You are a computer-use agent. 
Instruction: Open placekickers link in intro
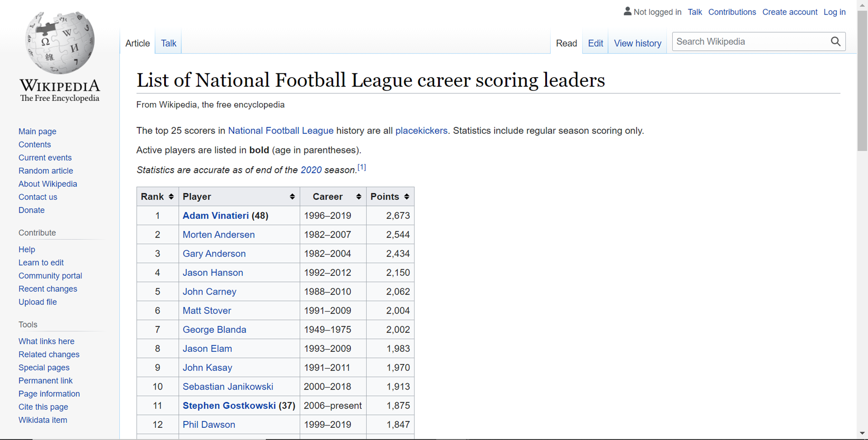pos(421,131)
